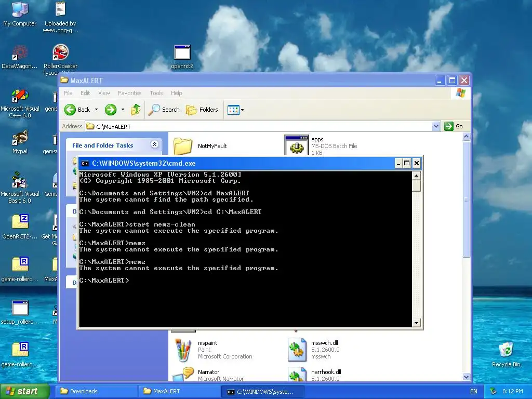
Task: Open the Back history dropdown arrow
Action: 96,110
